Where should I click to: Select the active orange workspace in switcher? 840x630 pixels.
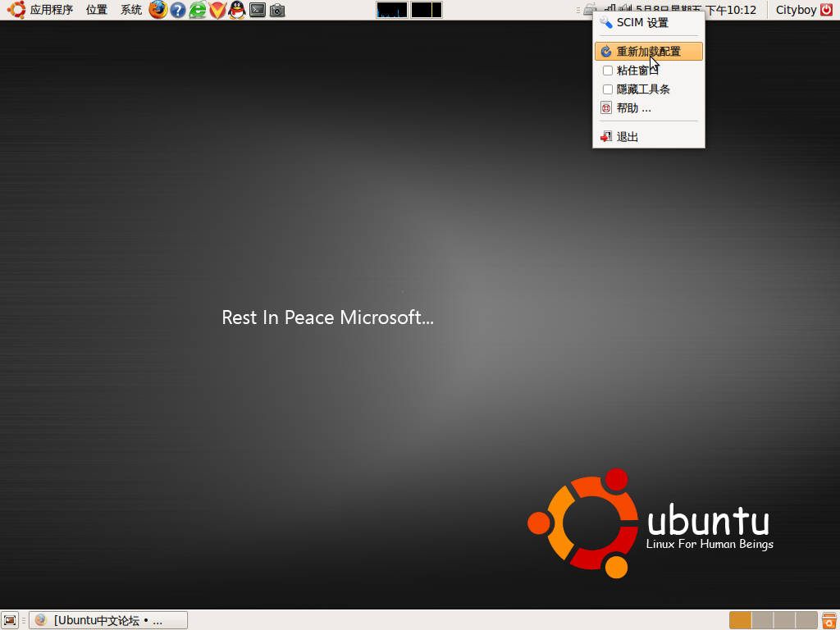(741, 620)
